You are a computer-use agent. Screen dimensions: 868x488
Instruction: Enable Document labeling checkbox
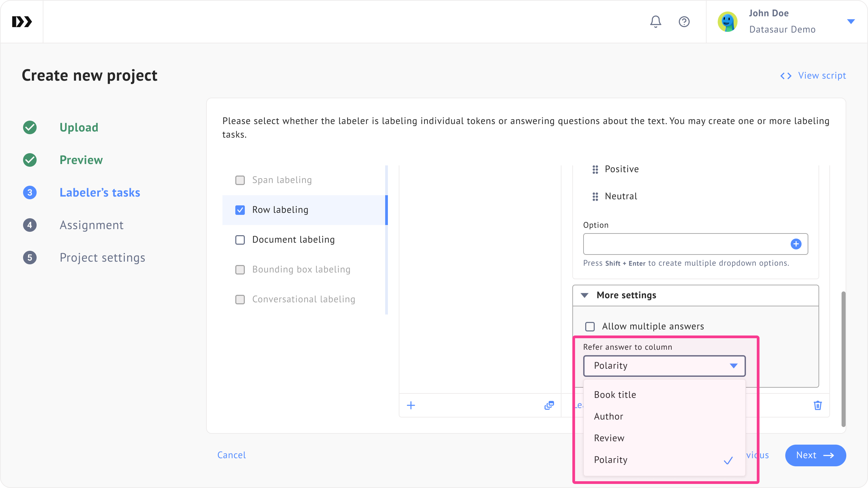pyautogui.click(x=240, y=240)
